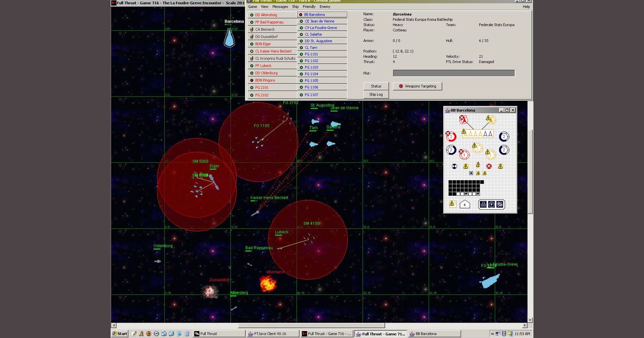Image resolution: width=644 pixels, height=338 pixels.
Task: Select the Barcelona ship icon on the map
Action: coord(230,38)
